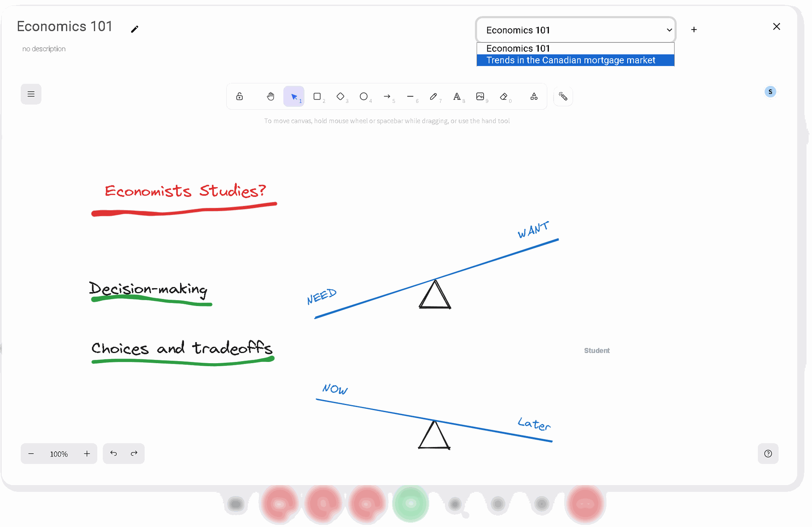Activate the Eraser tool
The image size is (812, 527).
click(x=503, y=97)
